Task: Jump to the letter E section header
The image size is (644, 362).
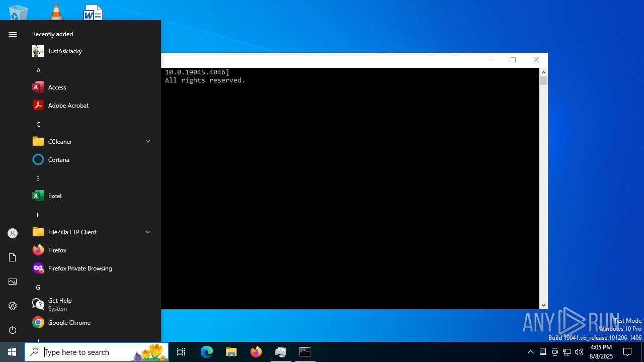Action: pos(38,178)
